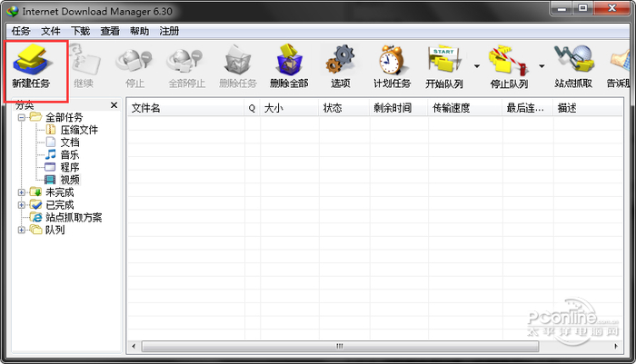Click the 压缩文件 archive icon

coord(51,130)
